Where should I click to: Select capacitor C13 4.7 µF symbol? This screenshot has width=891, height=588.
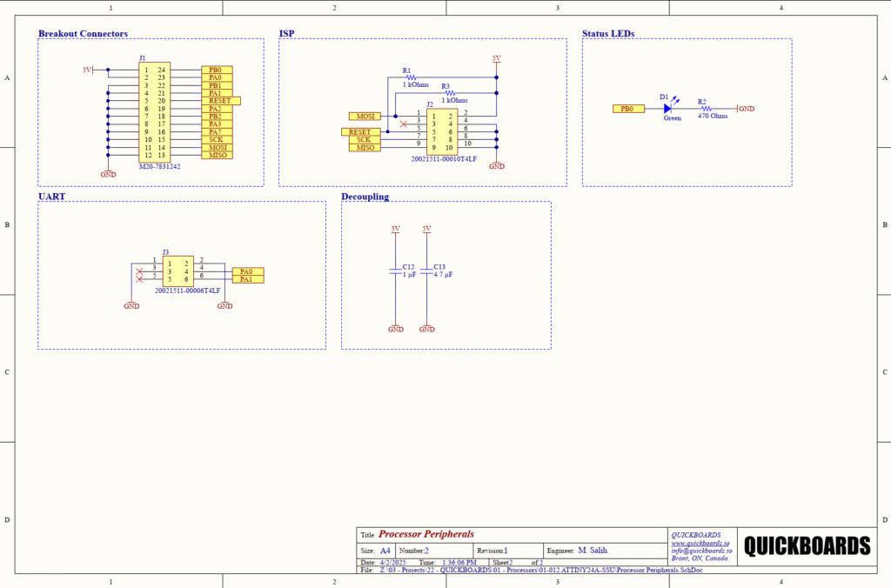pyautogui.click(x=426, y=271)
